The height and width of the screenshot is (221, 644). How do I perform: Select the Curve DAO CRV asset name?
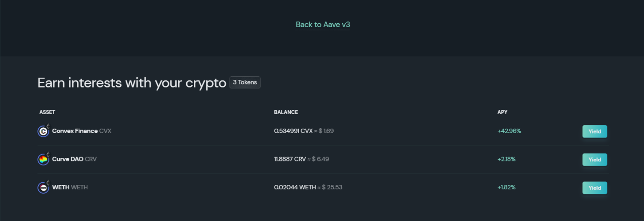click(x=74, y=159)
